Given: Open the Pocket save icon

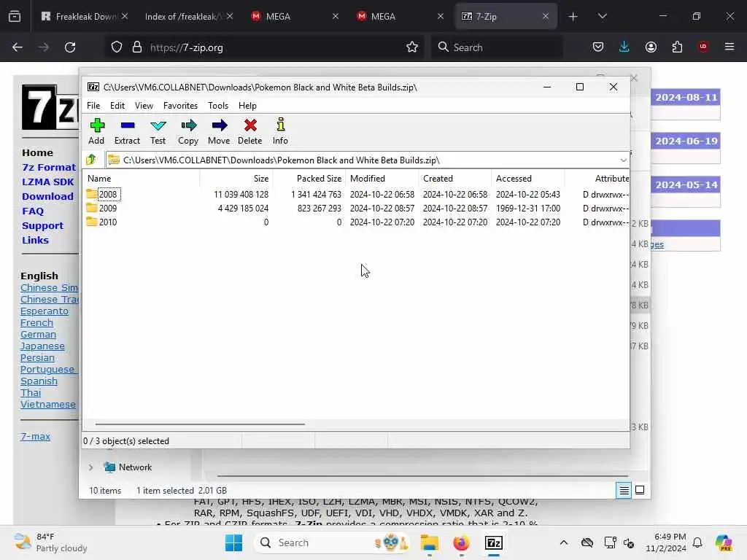Looking at the screenshot, I should (x=598, y=47).
